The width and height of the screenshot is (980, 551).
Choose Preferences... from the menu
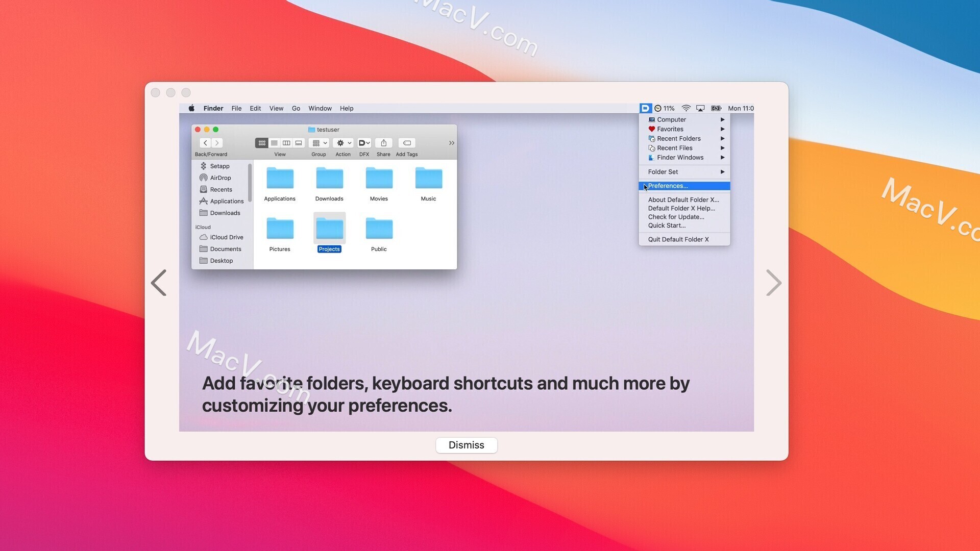(x=684, y=186)
